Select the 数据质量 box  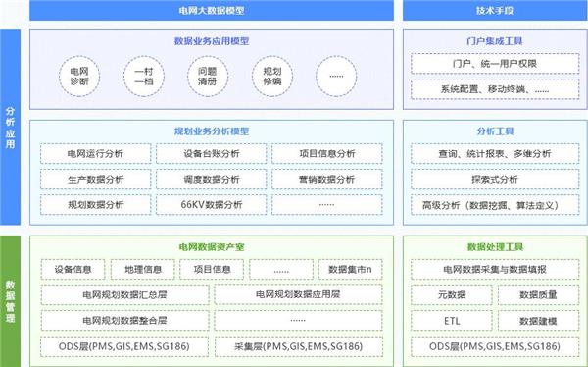(x=538, y=294)
